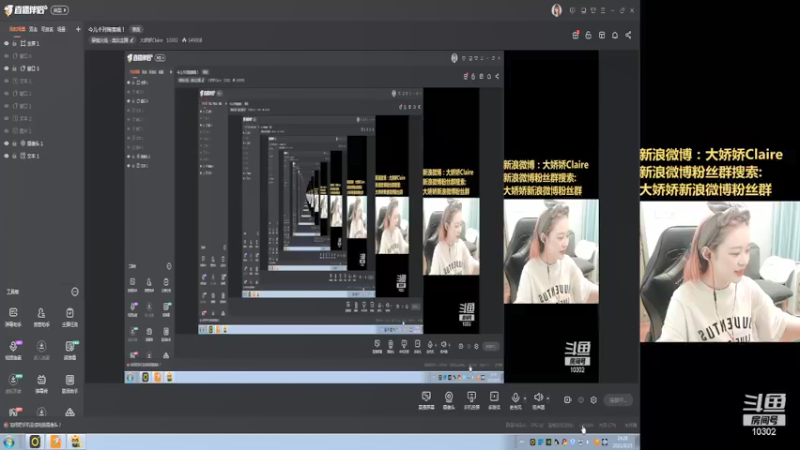The image size is (800, 450).
Task: Open the screen orientation mode pill beside the logo
Action: (x=60, y=10)
